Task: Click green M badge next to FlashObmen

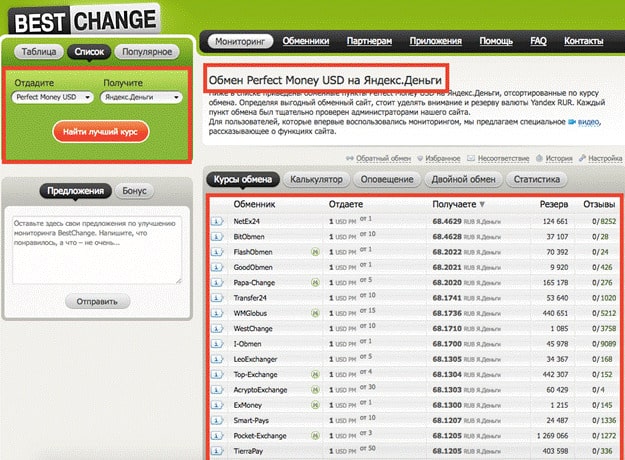Action: pos(315,252)
